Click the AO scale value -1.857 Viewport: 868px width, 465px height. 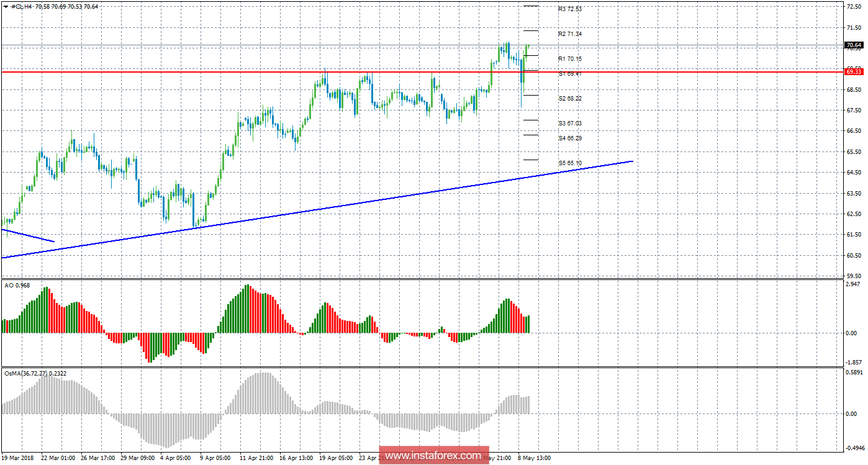854,362
